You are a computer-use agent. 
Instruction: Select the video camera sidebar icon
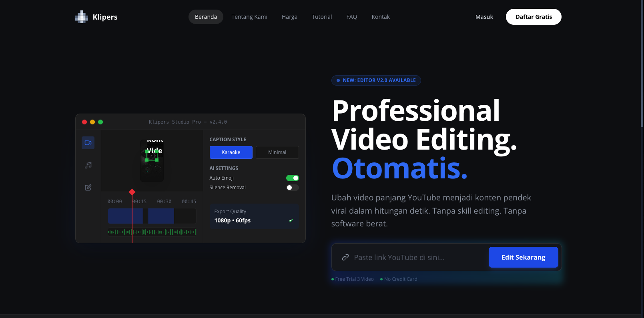[x=88, y=143]
